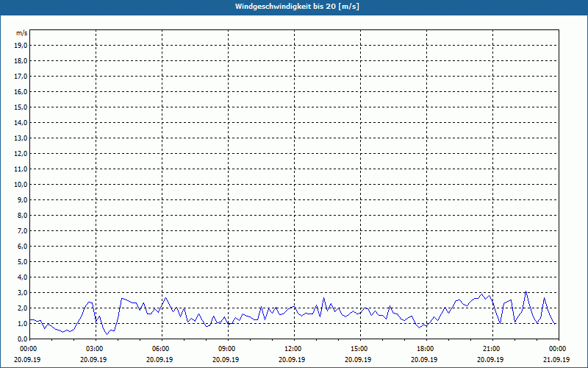Image resolution: width=588 pixels, height=368 pixels.
Task: Pick the 12:00 time axis label
Action: coord(293,349)
